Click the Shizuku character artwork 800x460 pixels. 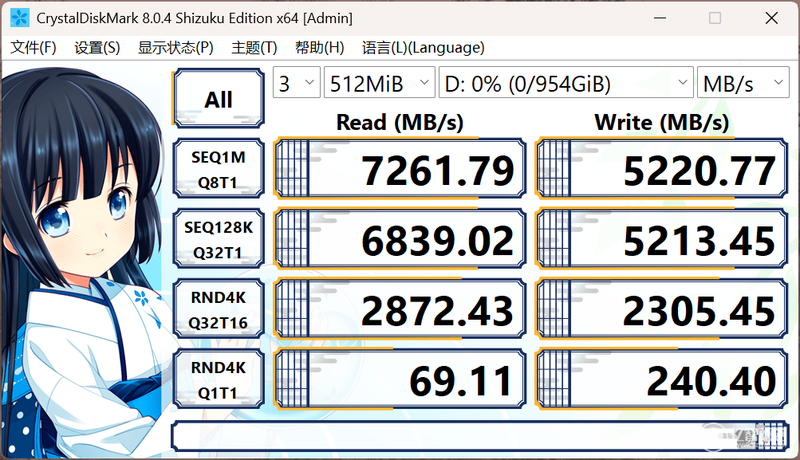click(84, 263)
